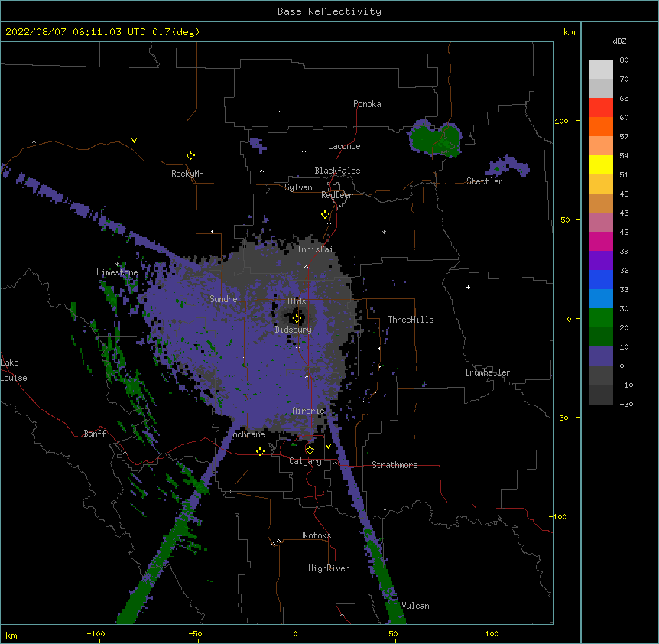Pick the slate purple 0–10 dBZ legend swatch
Viewport: 659px width, 644px height.
(x=601, y=356)
